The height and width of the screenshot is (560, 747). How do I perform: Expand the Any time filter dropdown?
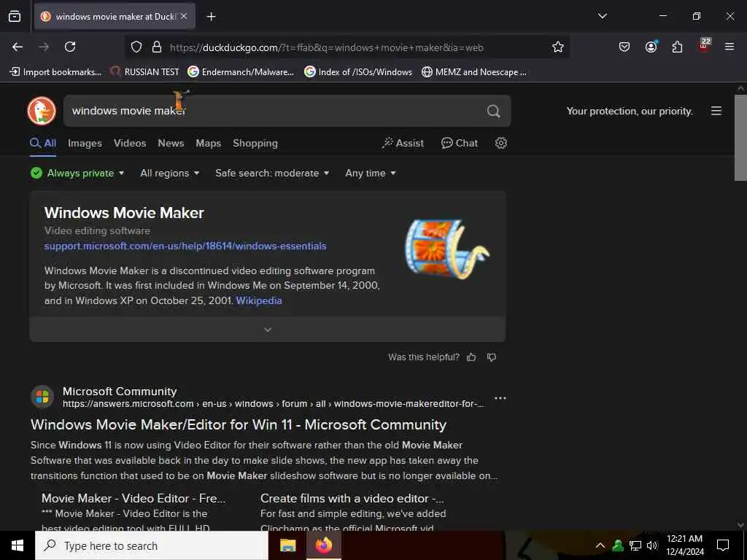click(x=370, y=173)
